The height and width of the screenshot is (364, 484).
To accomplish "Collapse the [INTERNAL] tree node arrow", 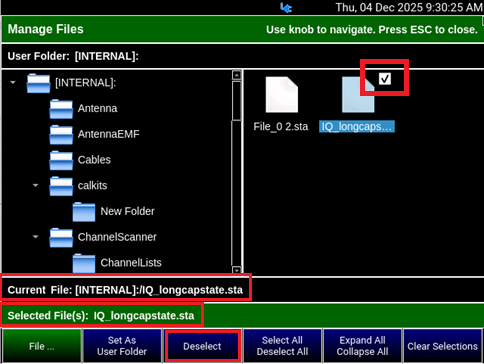I will pos(13,82).
